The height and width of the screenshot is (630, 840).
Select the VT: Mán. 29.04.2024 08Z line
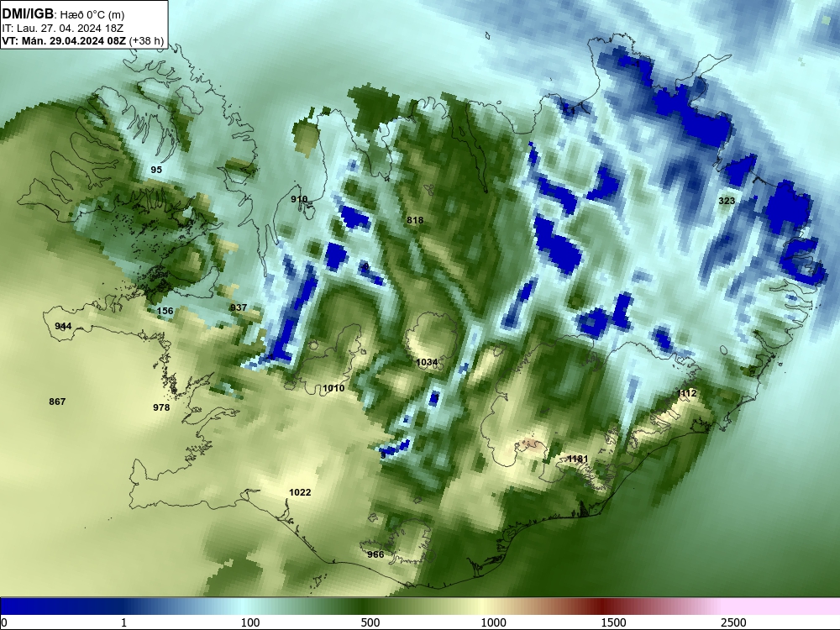pyautogui.click(x=82, y=40)
